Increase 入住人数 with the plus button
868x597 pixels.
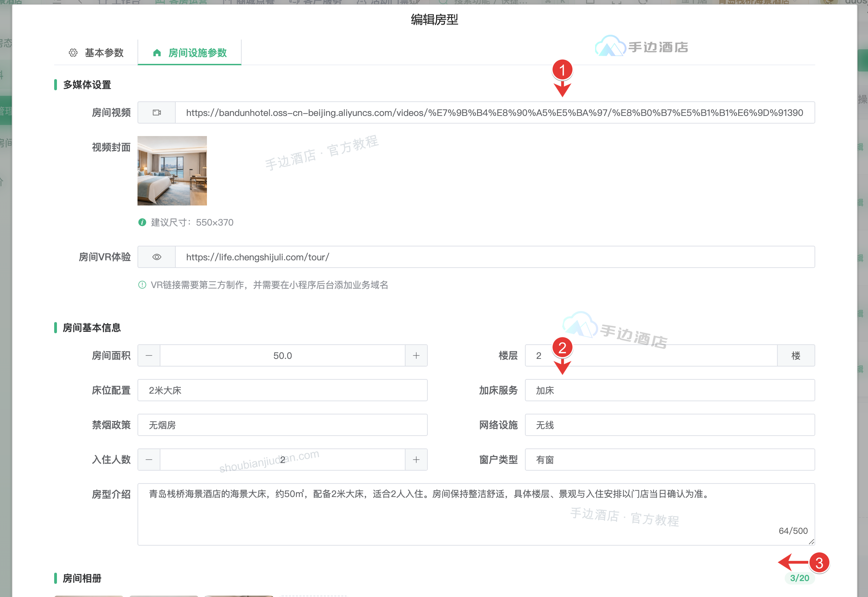pyautogui.click(x=416, y=459)
